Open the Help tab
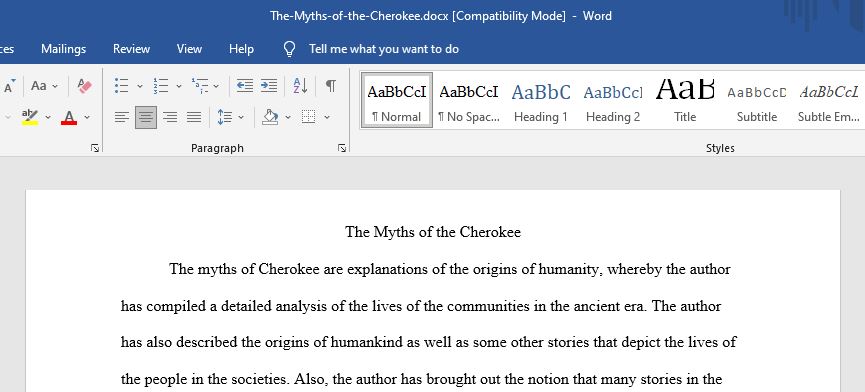 [x=241, y=49]
